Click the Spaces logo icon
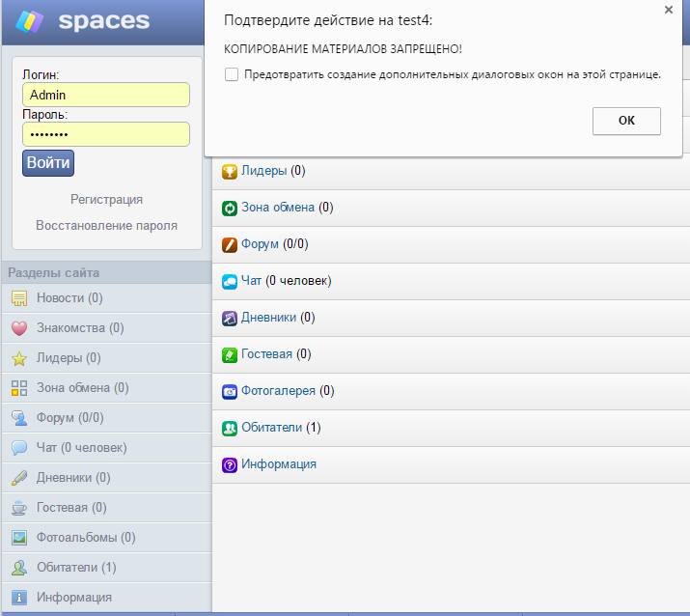The height and width of the screenshot is (616, 690). 29,20
